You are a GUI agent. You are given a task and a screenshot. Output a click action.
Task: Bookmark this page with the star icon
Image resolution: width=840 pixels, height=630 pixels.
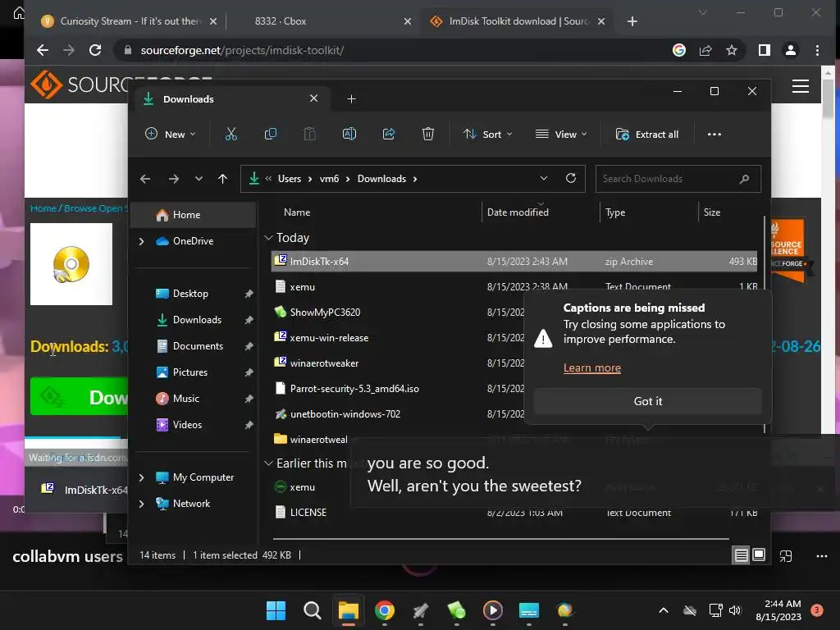click(x=732, y=50)
